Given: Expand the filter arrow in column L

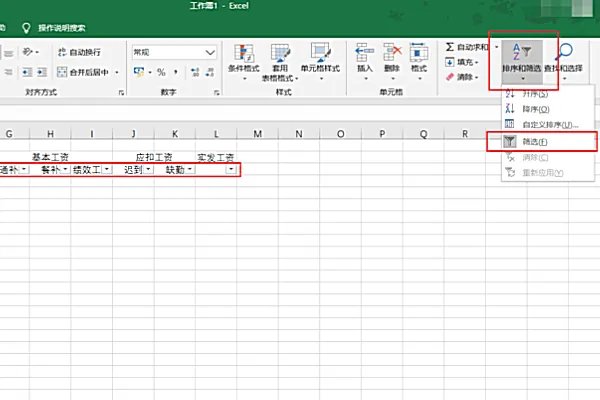Looking at the screenshot, I should coord(231,170).
